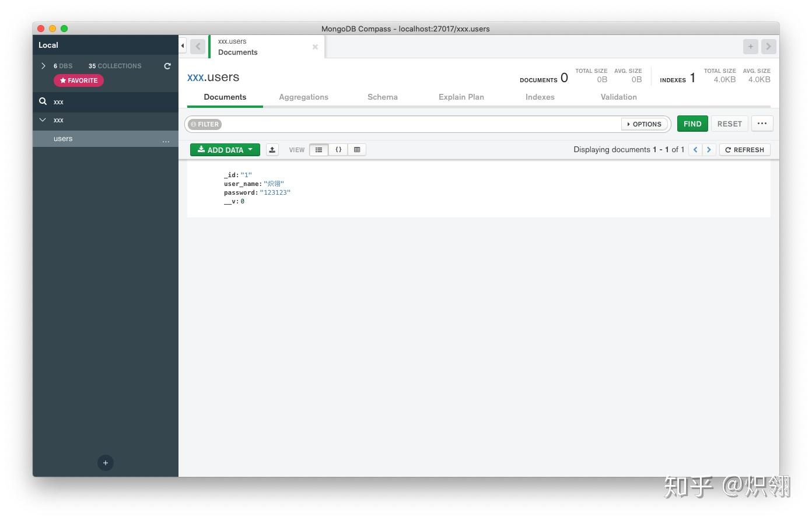Open the ellipsis menu next to RESET

pyautogui.click(x=762, y=123)
